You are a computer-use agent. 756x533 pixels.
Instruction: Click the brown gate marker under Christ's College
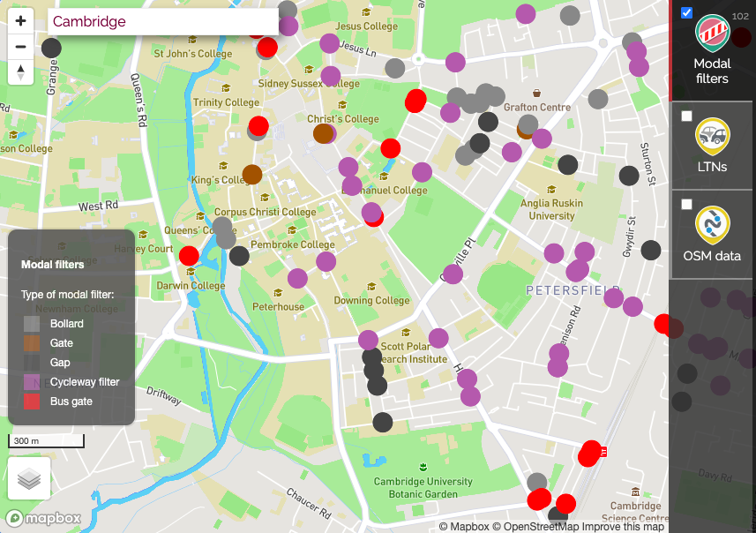pyautogui.click(x=323, y=133)
